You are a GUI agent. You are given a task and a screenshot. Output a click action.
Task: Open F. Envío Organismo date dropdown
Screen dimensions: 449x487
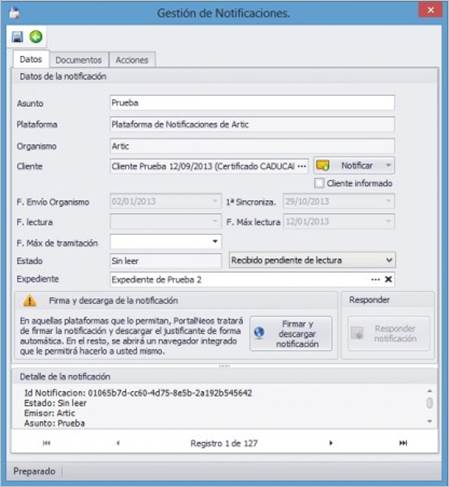pyautogui.click(x=215, y=201)
